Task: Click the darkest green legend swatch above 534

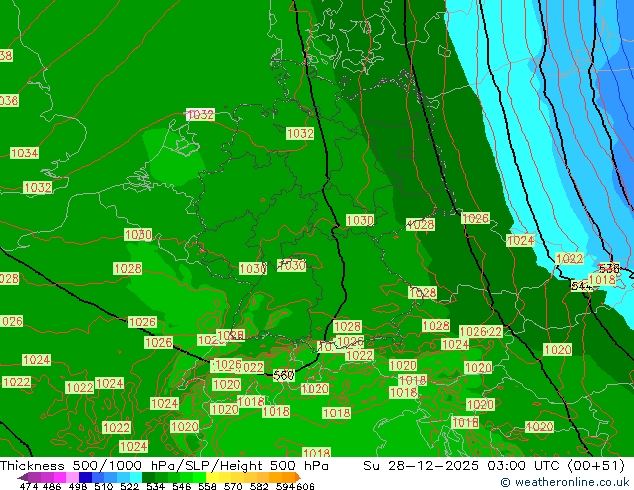Action: tap(148, 477)
